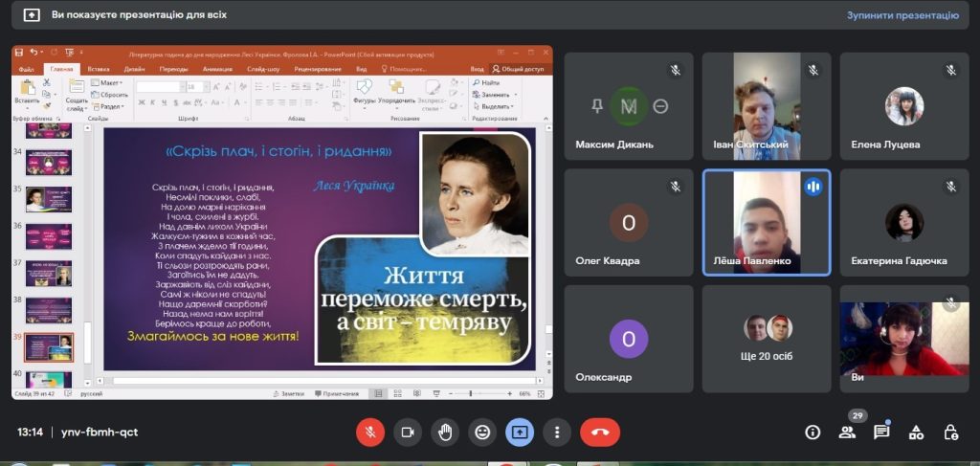The width and height of the screenshot is (980, 466).
Task: Expand the 'Макет' layout dropdown
Action: pos(110,83)
